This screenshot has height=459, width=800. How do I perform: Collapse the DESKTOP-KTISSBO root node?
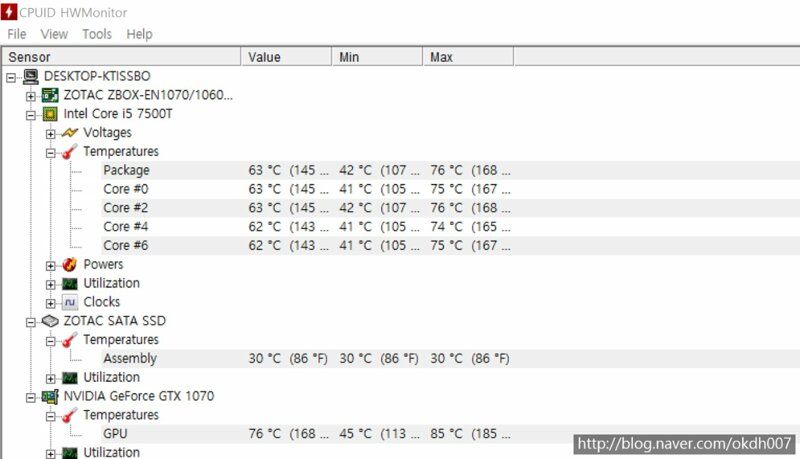11,78
